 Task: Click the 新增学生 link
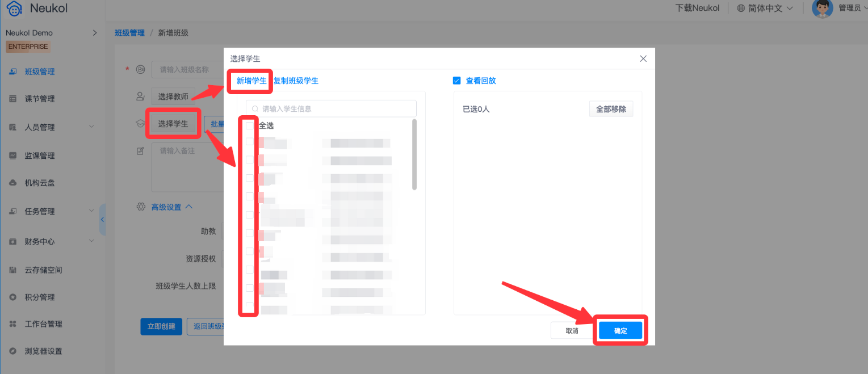(251, 81)
